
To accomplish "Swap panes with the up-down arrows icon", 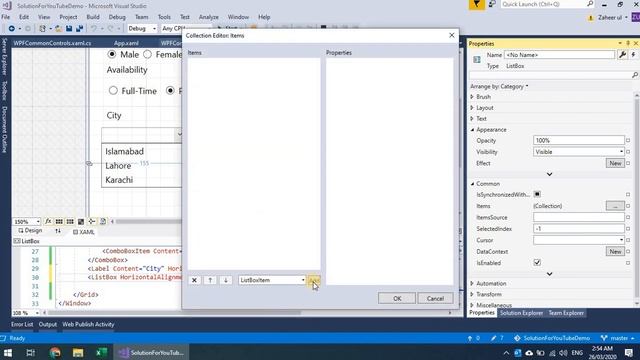I will click(x=58, y=231).
